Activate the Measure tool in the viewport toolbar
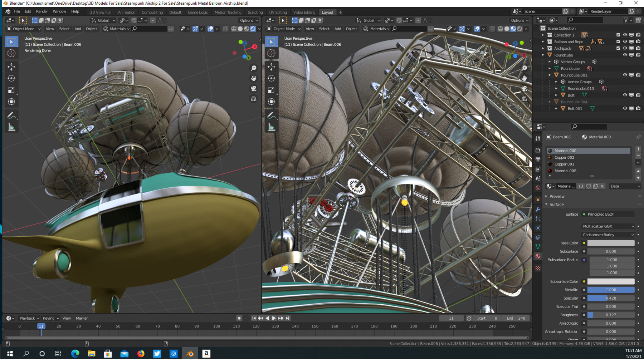The width and height of the screenshot is (644, 359). click(12, 126)
